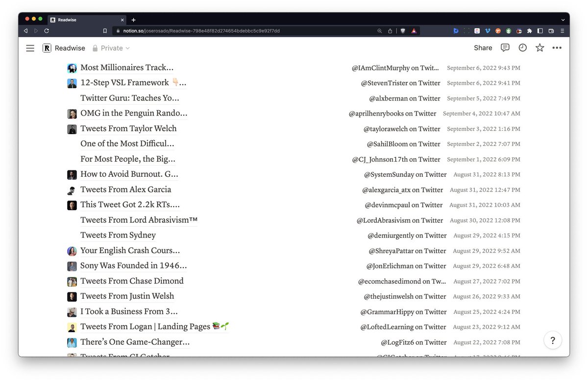Open 'Tweets From Chase Dimond' page
588x381 pixels.
(x=132, y=281)
